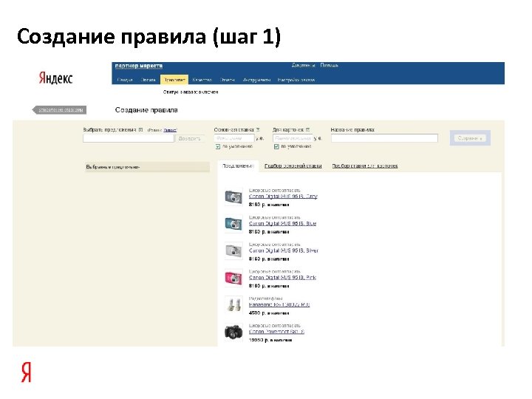
Task: Open the Помощь link in header
Action: (x=329, y=65)
